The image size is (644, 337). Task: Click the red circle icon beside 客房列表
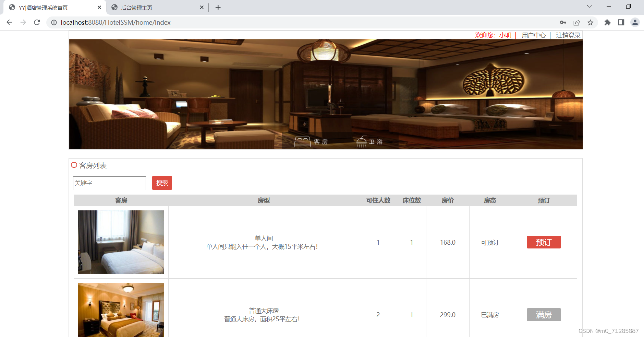point(74,165)
